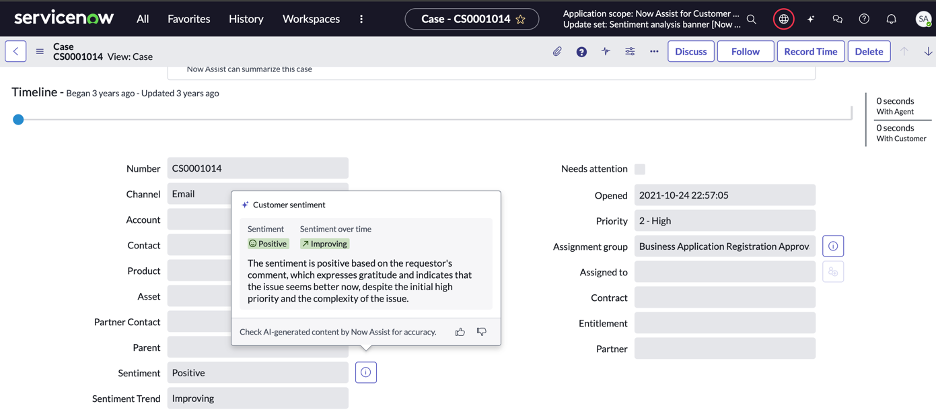This screenshot has height=410, width=936.
Task: Toggle the Needs attention checkbox
Action: coord(640,169)
